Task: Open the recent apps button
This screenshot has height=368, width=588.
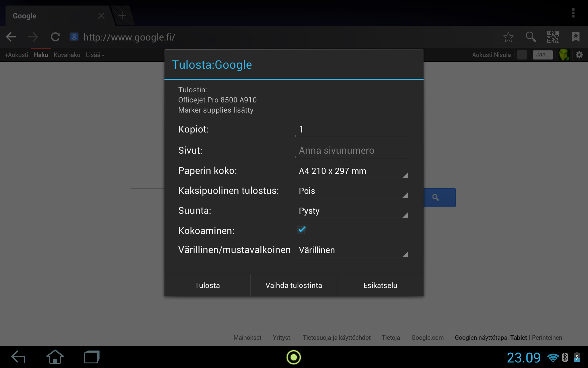Action: click(x=92, y=357)
